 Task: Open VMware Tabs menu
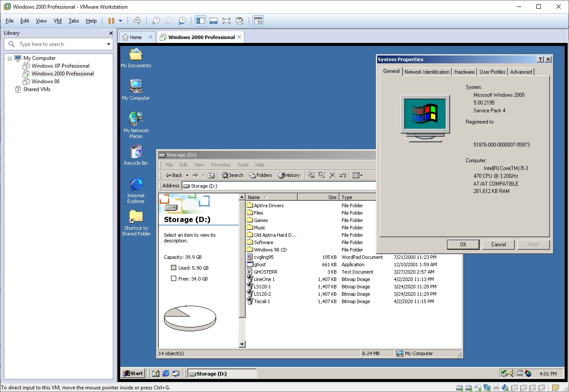74,21
